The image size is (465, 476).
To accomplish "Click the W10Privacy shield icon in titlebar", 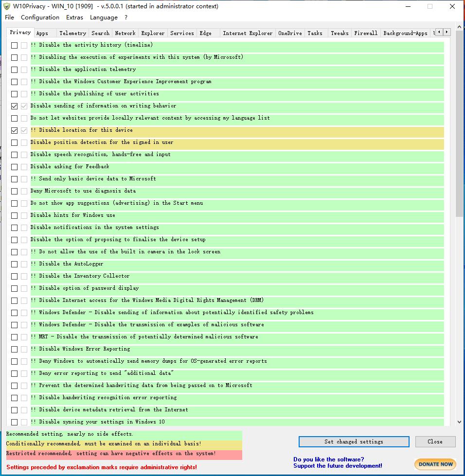I will [6, 6].
